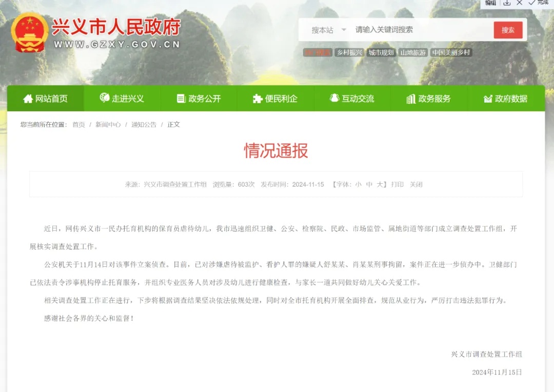This screenshot has width=554, height=392.
Task: Click the person icon beside 走进兴义
Action: [x=104, y=99]
